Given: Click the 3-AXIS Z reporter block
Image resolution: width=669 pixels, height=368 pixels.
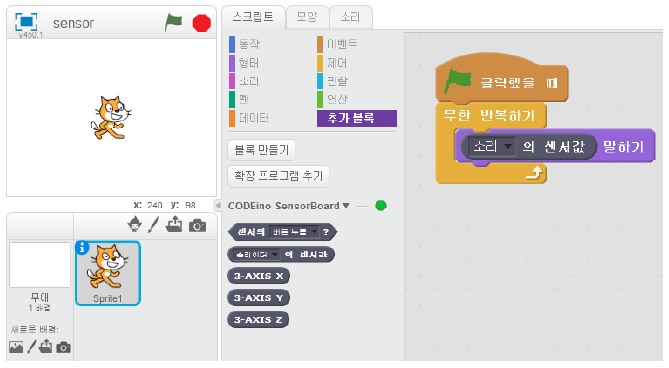Looking at the screenshot, I should (258, 319).
